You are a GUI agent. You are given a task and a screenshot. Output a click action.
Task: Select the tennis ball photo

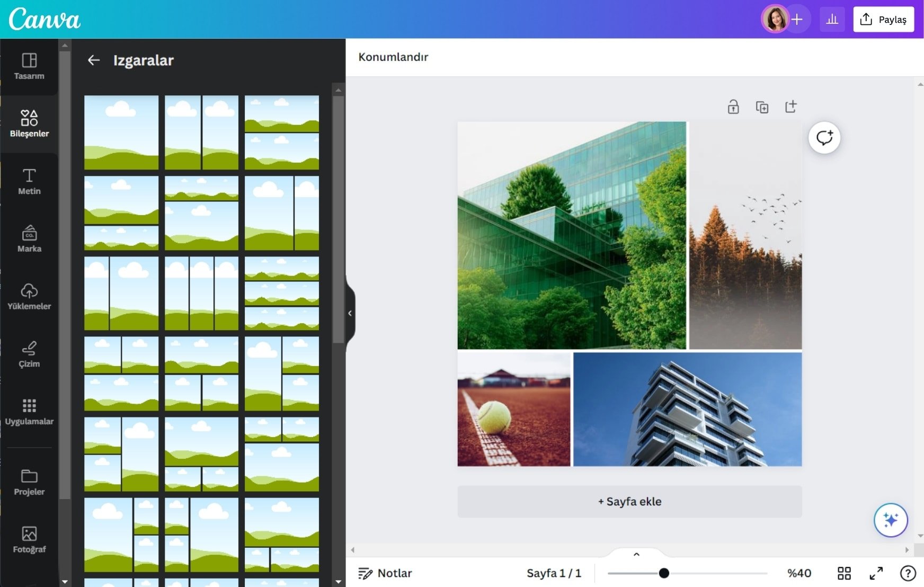tap(514, 410)
